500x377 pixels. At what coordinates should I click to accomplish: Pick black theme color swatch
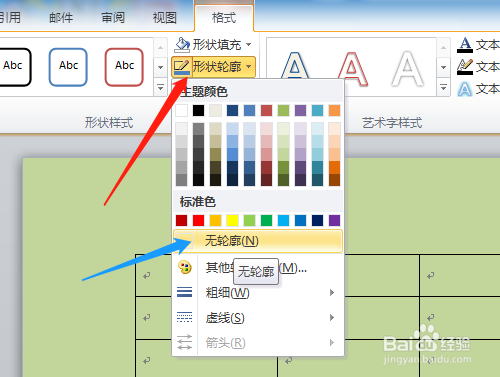[198, 110]
